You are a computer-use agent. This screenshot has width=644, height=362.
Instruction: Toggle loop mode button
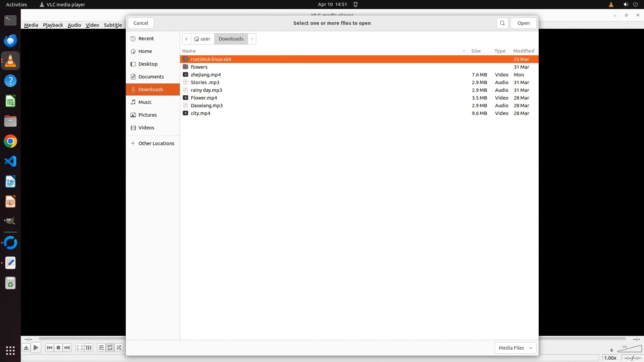coord(110,348)
